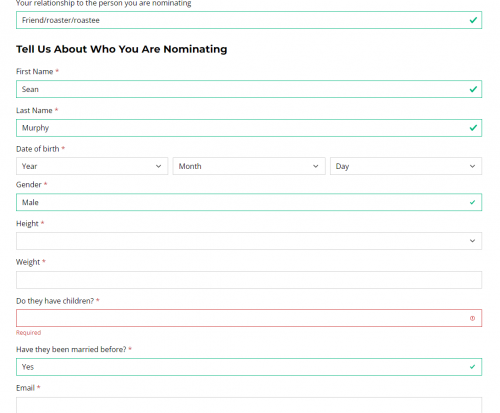Screen dimensions: 500x413
Task: Click the chevron arrow of the Year dropdown
Action: [159, 166]
